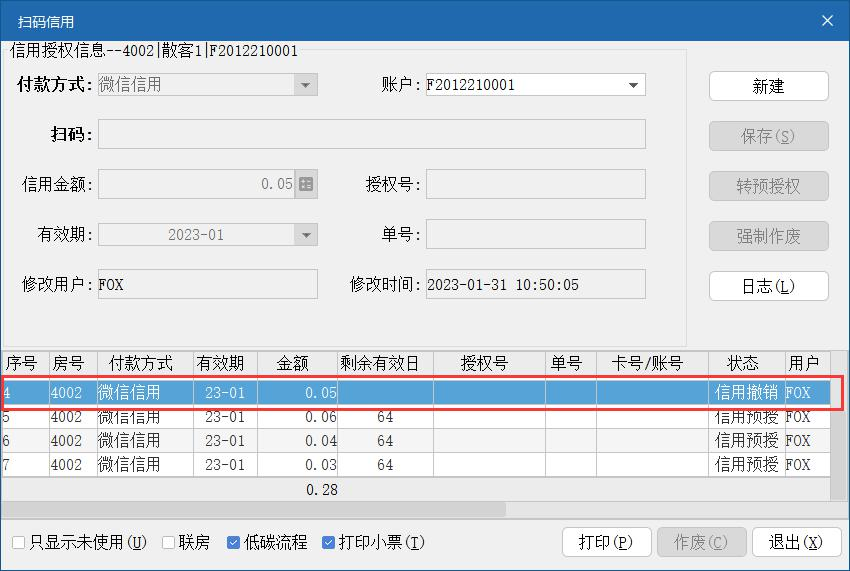This screenshot has height=571, width=850.
Task: Expand the 账户 dropdown list
Action: 633,85
